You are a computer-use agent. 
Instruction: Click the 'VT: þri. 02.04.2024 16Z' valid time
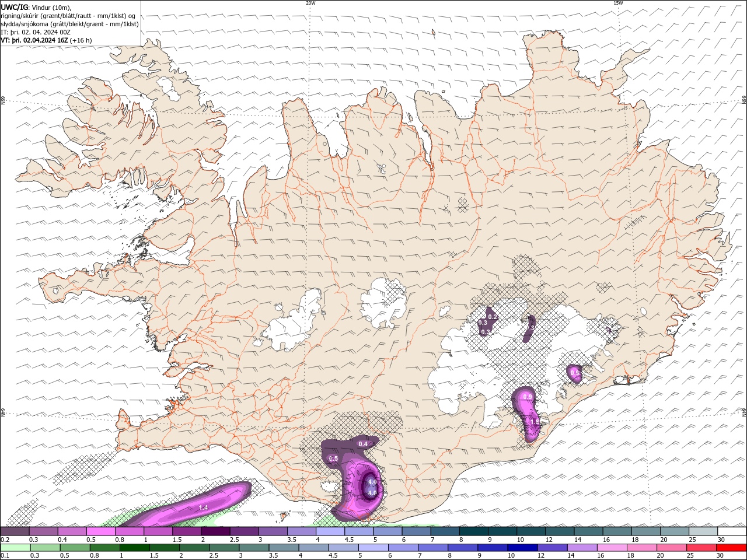(34, 40)
